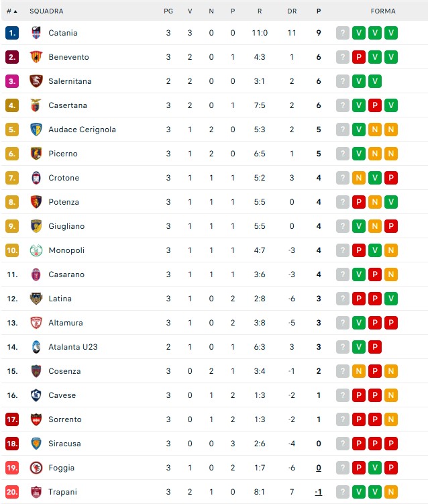
Task: Click the Monopoli club logo
Action: click(36, 250)
